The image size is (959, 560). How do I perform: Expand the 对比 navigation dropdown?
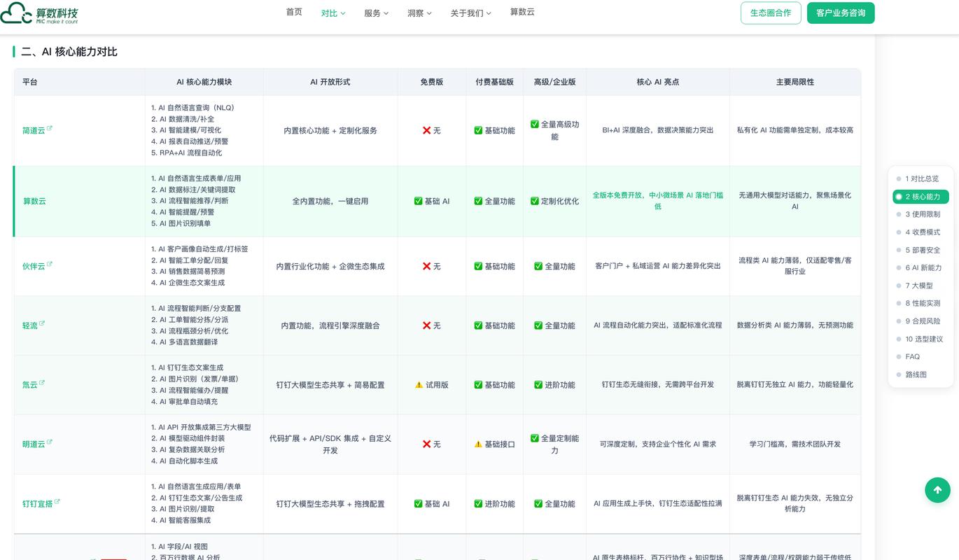333,13
